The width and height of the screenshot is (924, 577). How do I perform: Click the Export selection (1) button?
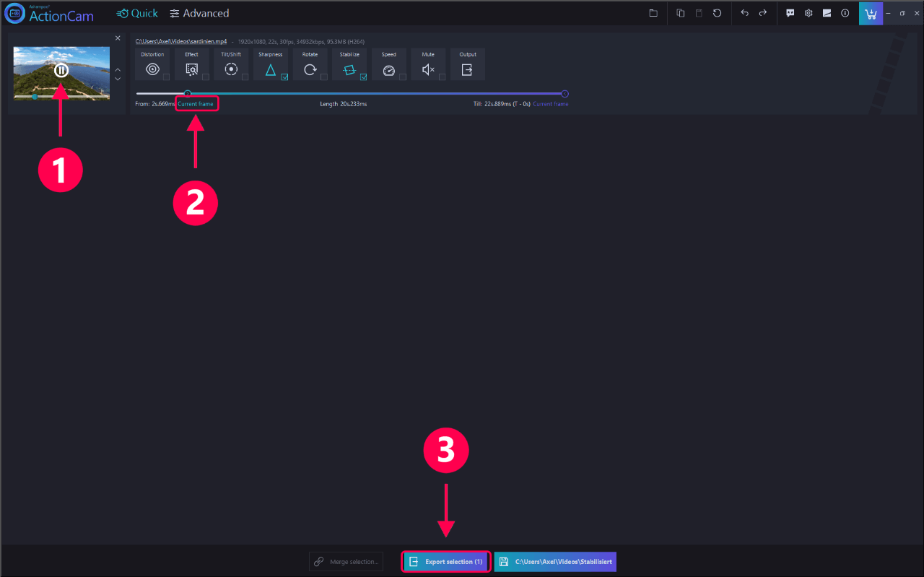tap(446, 562)
